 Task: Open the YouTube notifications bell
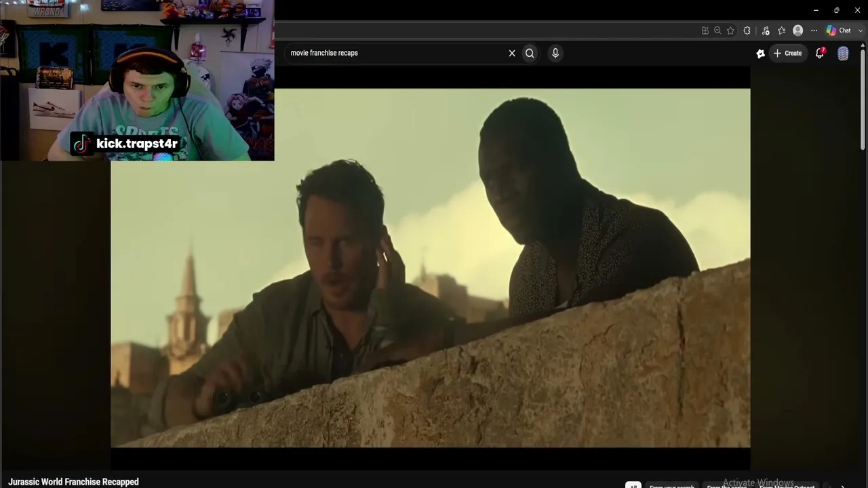(820, 53)
